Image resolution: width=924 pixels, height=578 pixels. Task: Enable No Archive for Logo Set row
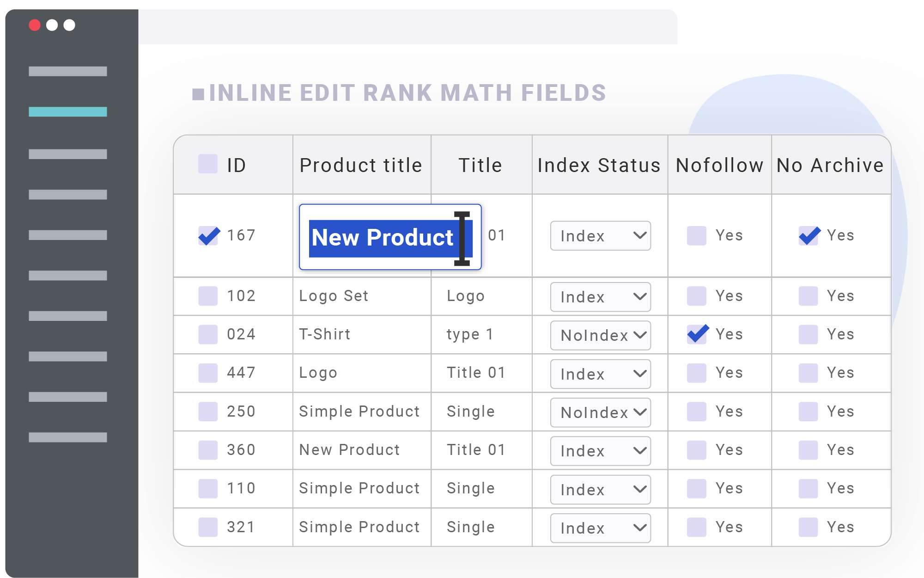tap(808, 296)
